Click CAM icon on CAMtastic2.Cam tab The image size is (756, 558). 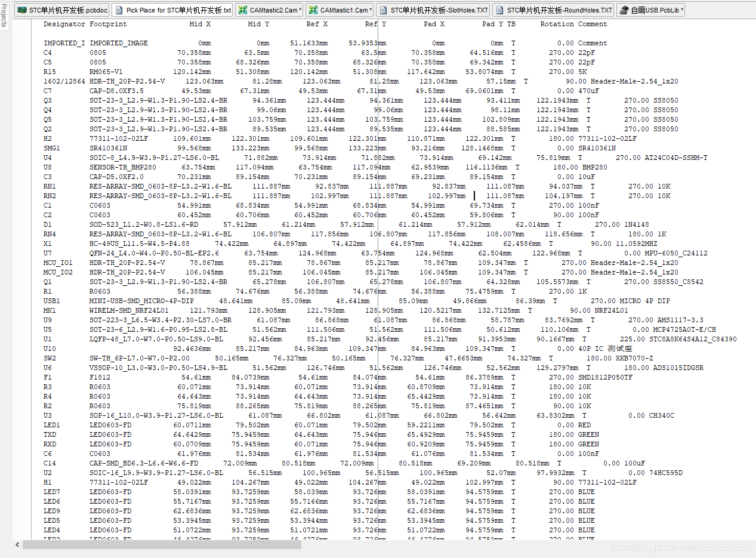(243, 10)
